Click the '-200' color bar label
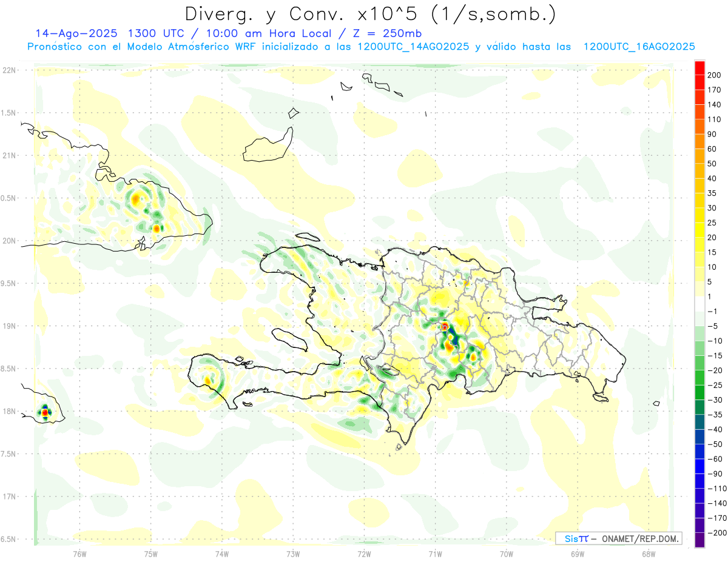Screen dimensions: 728x562 (x=716, y=533)
